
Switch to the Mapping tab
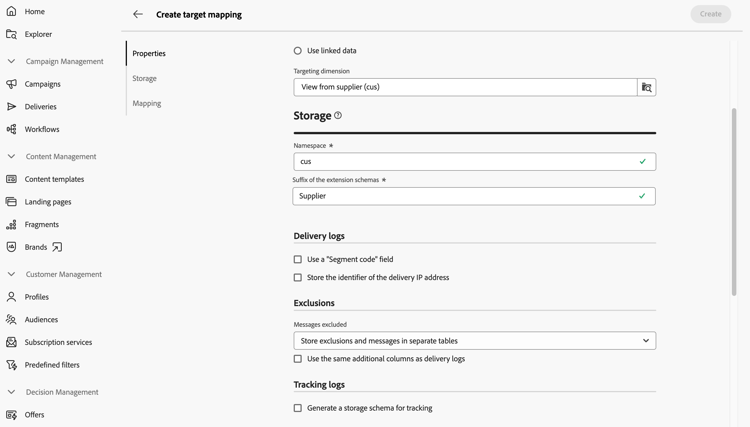(x=147, y=103)
